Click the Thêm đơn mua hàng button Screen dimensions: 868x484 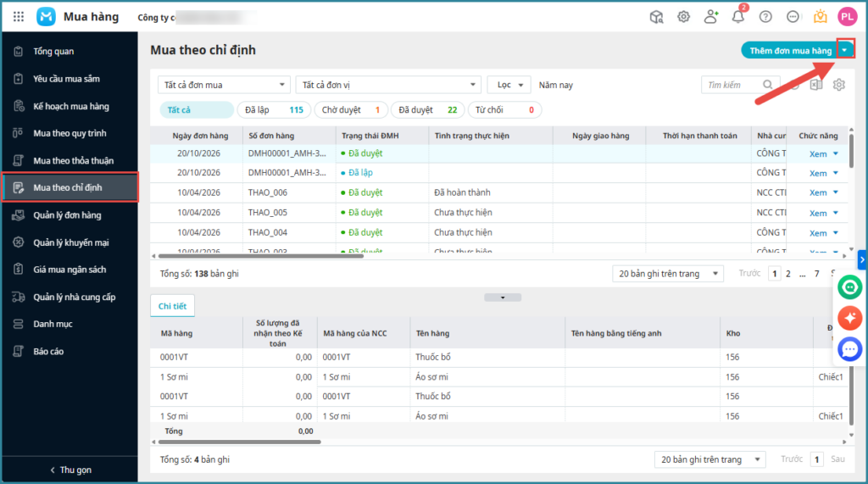click(x=790, y=51)
